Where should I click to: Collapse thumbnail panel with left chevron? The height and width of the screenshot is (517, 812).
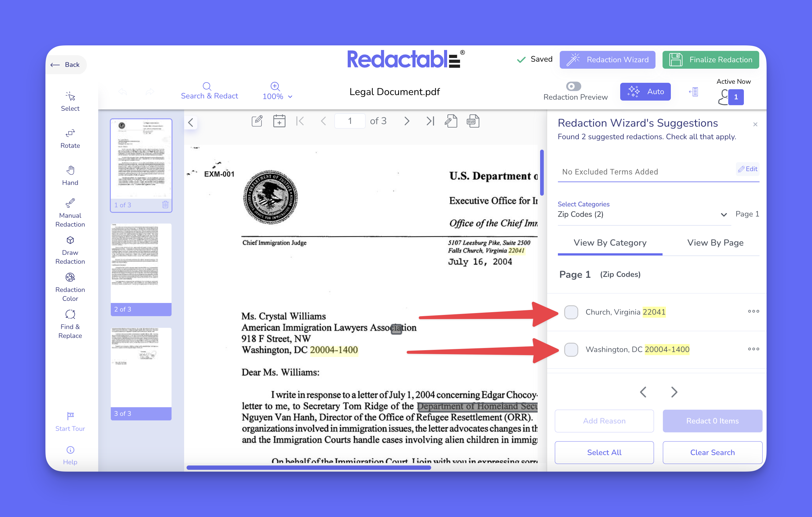[x=191, y=122]
